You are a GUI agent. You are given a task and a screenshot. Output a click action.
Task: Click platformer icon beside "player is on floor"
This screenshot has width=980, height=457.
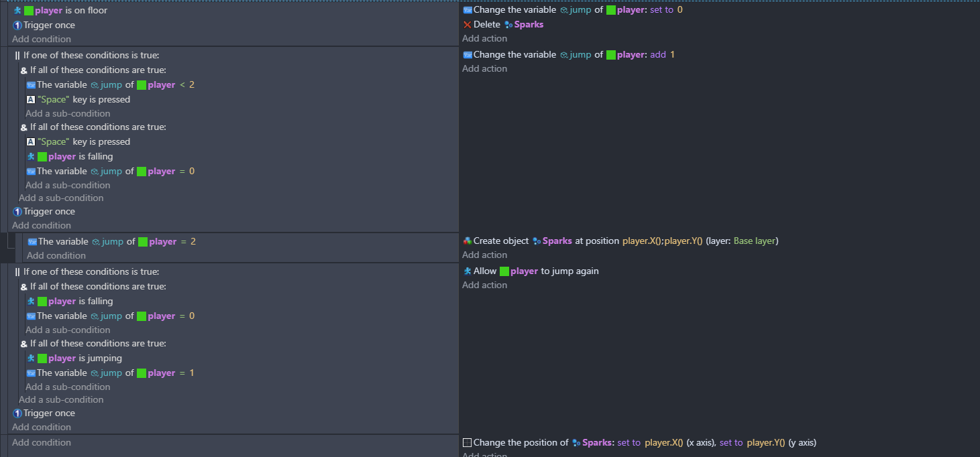click(x=18, y=11)
